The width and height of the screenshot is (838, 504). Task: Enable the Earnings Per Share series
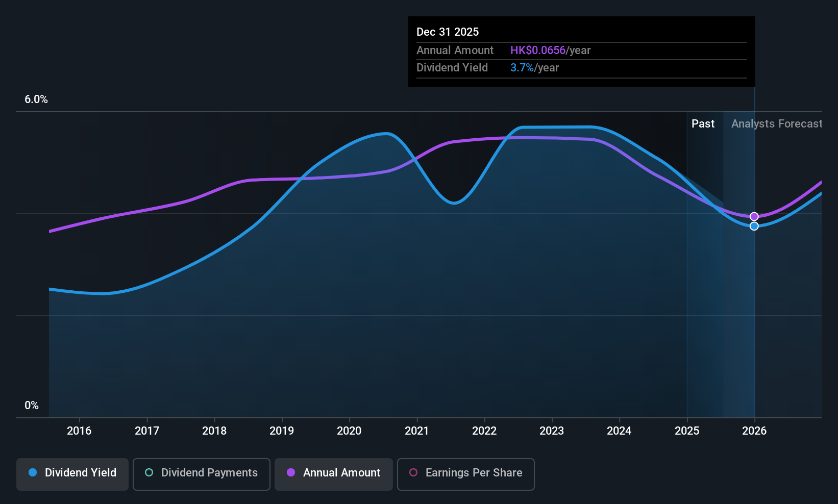click(x=466, y=474)
